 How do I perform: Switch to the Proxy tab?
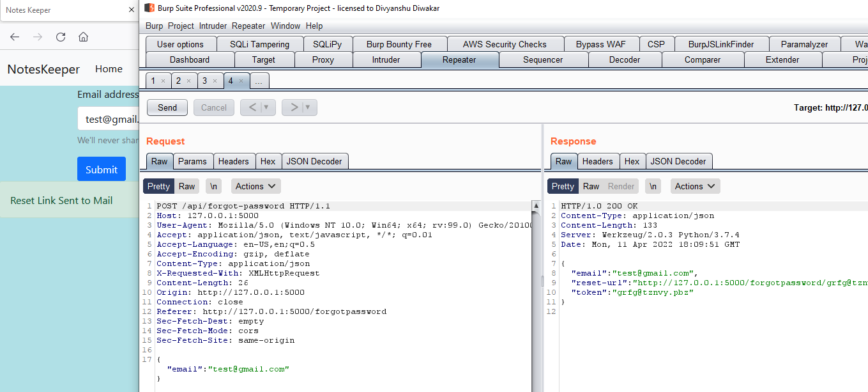323,59
